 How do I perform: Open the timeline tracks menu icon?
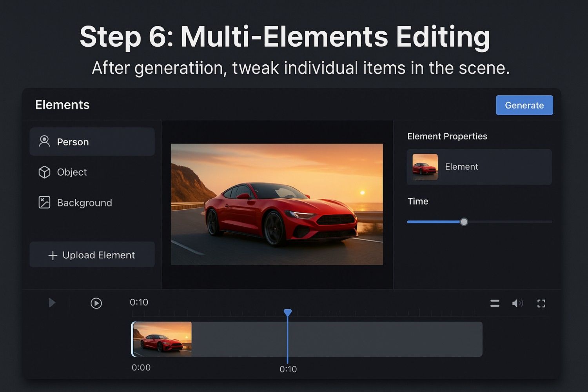(495, 303)
